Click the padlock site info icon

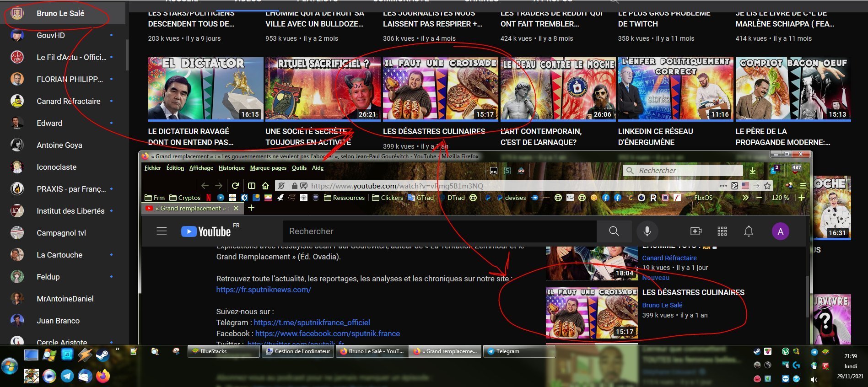click(x=295, y=186)
